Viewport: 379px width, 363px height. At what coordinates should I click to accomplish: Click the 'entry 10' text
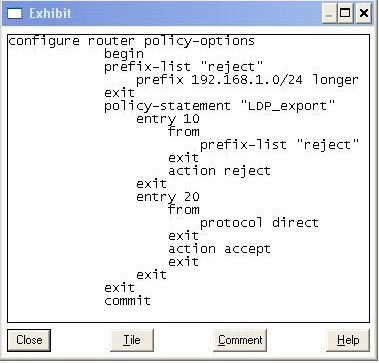coord(168,119)
